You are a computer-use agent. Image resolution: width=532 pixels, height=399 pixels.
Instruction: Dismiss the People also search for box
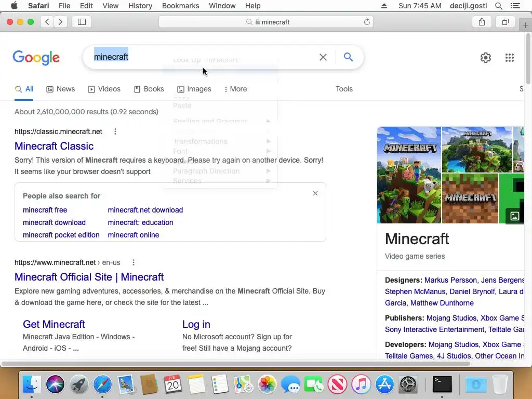(315, 193)
